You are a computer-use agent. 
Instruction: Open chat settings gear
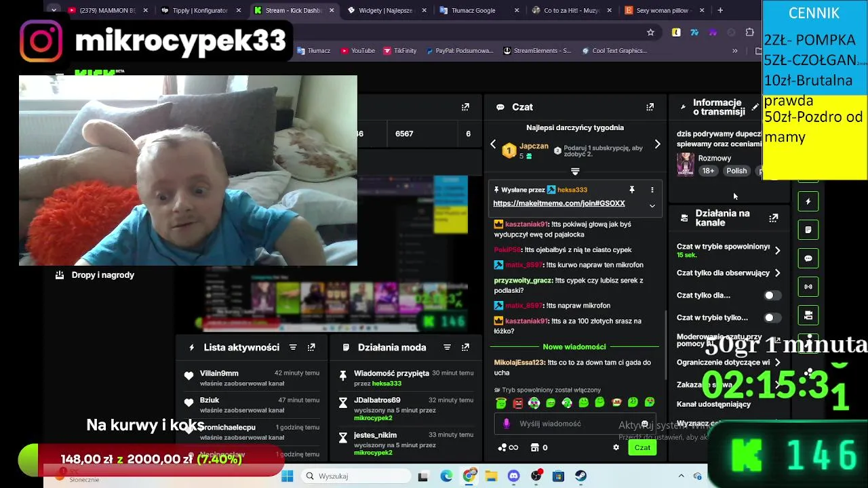[616, 447]
